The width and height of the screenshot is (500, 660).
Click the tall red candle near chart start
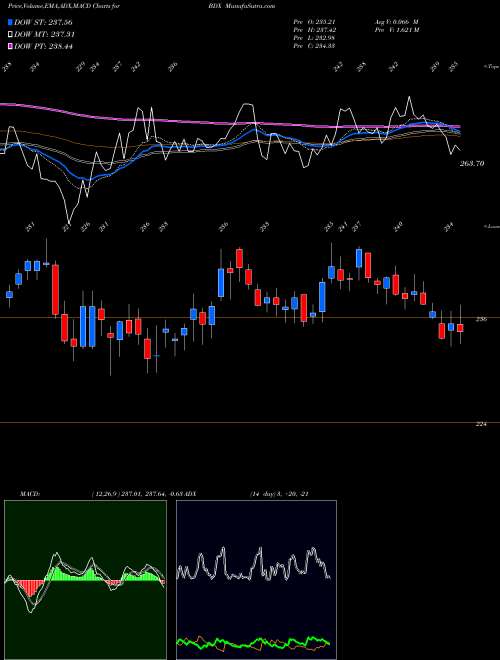[55, 290]
